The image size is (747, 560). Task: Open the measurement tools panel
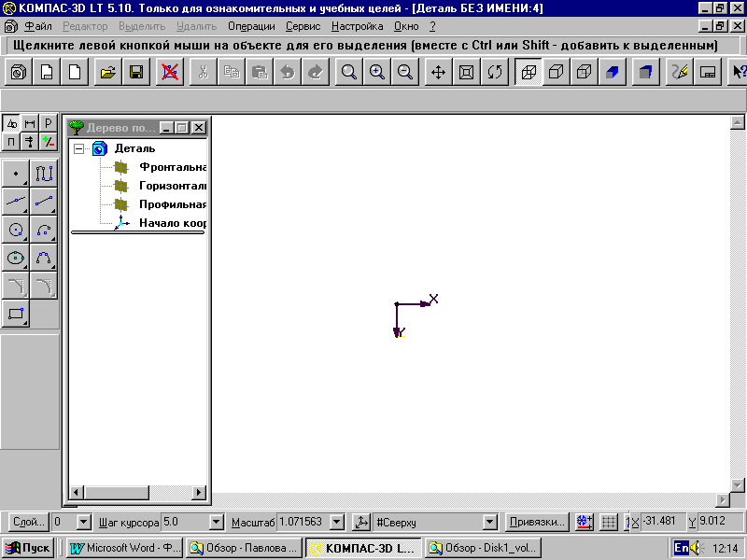point(30,142)
